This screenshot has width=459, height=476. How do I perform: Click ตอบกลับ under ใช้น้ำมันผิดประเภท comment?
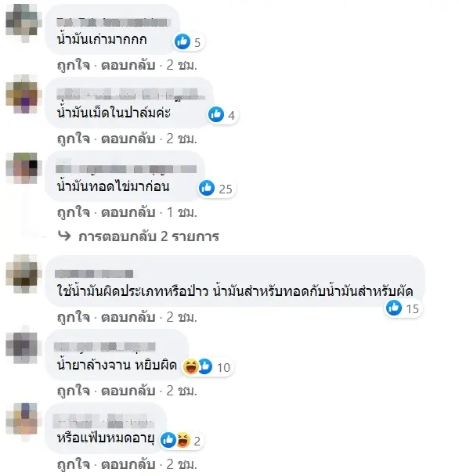[128, 317]
